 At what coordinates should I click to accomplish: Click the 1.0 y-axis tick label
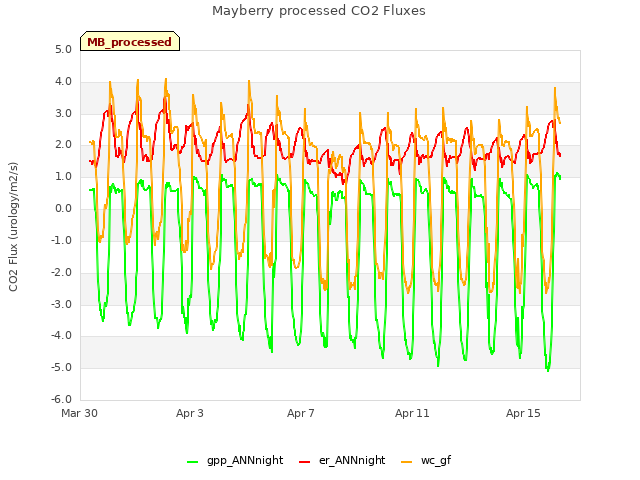[x=63, y=176]
